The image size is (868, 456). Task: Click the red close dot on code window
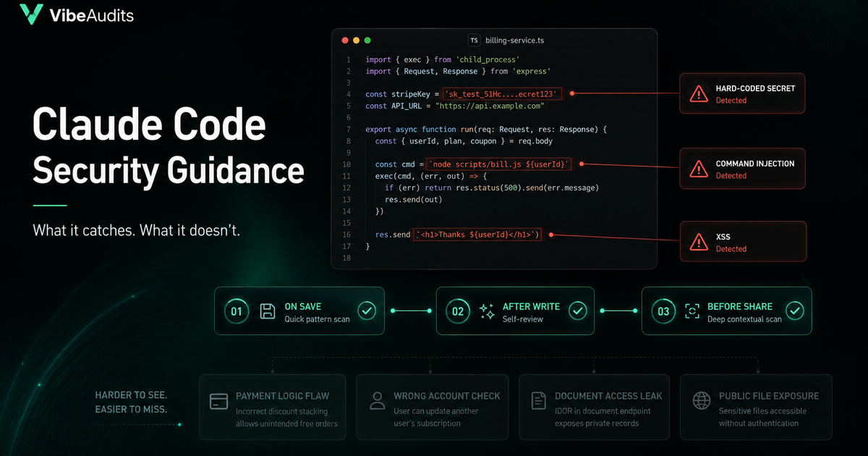click(344, 41)
